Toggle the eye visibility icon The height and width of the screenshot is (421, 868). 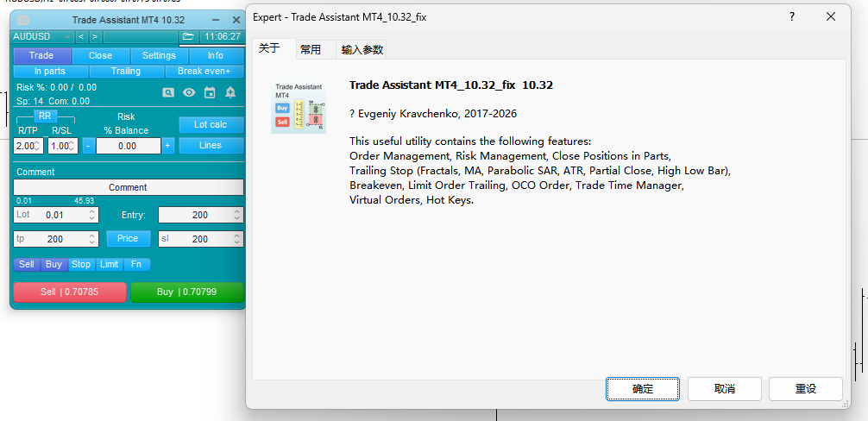pos(189,92)
